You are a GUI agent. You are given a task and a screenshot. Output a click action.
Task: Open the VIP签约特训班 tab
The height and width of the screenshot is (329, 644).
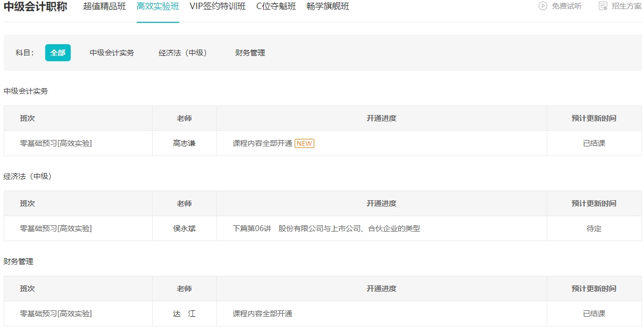(218, 6)
